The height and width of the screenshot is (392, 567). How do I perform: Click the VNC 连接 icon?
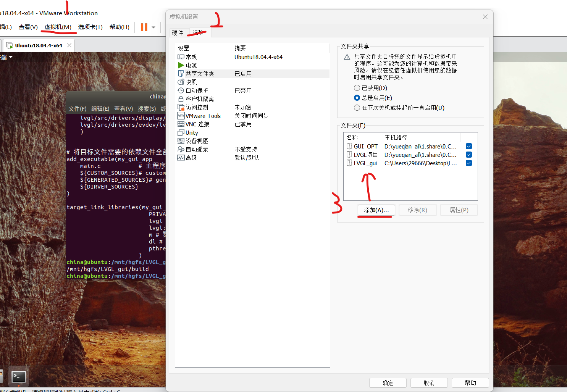(x=181, y=124)
